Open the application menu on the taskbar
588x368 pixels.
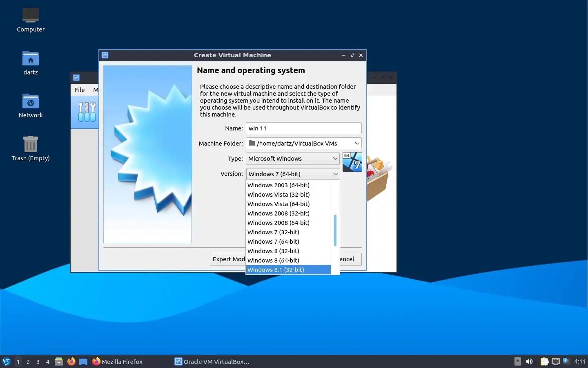(7, 361)
